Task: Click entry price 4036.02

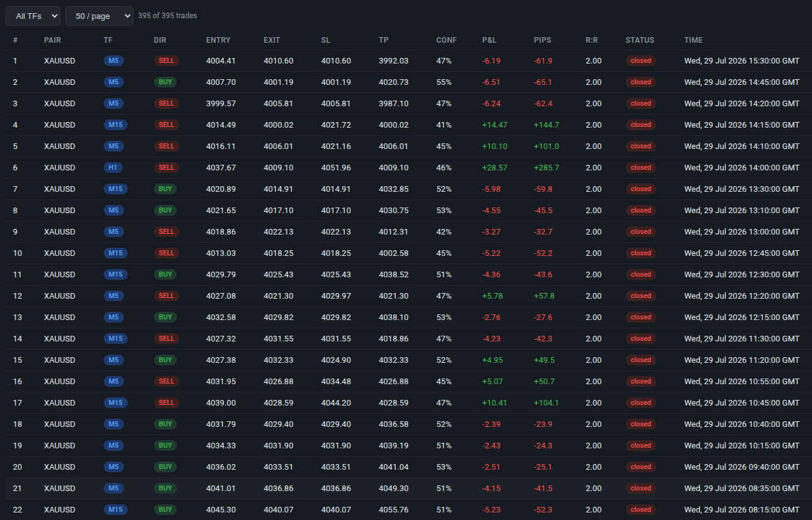Action: click(221, 467)
